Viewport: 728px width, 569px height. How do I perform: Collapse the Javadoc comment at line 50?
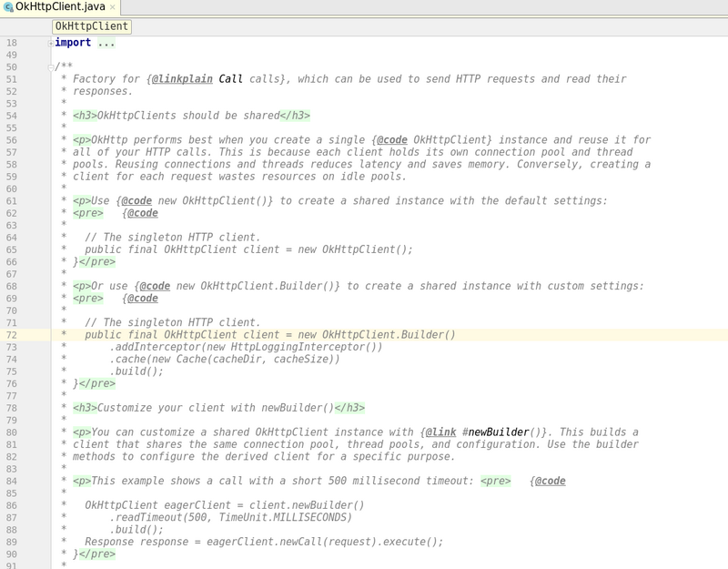pos(51,67)
